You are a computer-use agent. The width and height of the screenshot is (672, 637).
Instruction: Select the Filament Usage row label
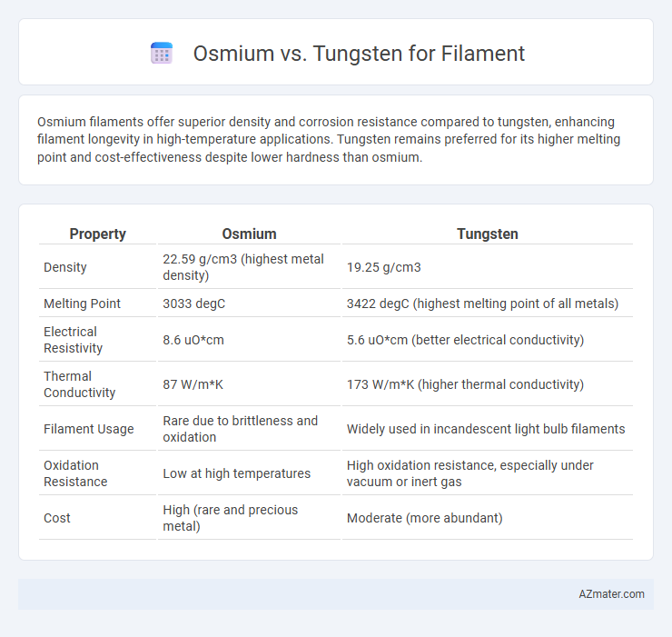tap(89, 429)
